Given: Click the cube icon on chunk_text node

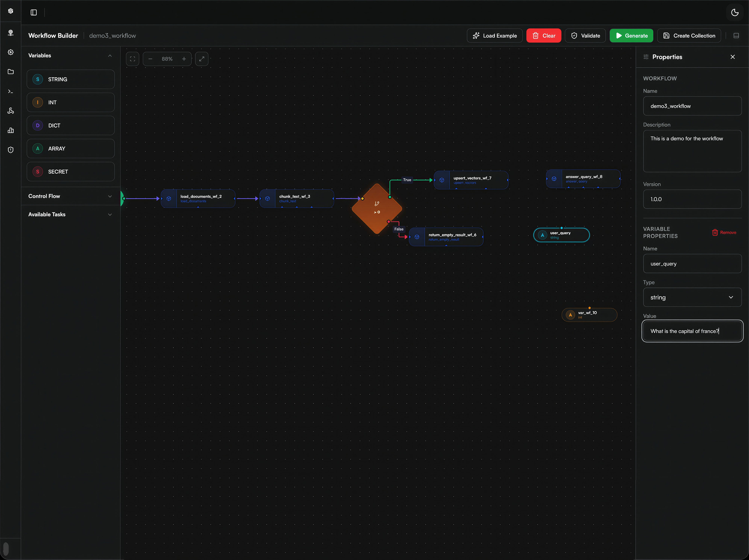Looking at the screenshot, I should click(x=268, y=199).
